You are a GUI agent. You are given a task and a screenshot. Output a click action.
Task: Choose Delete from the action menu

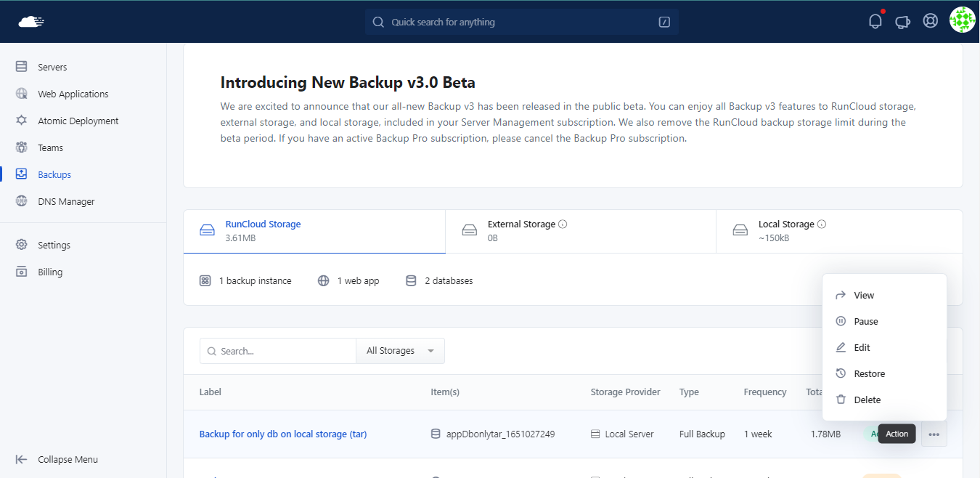point(867,400)
